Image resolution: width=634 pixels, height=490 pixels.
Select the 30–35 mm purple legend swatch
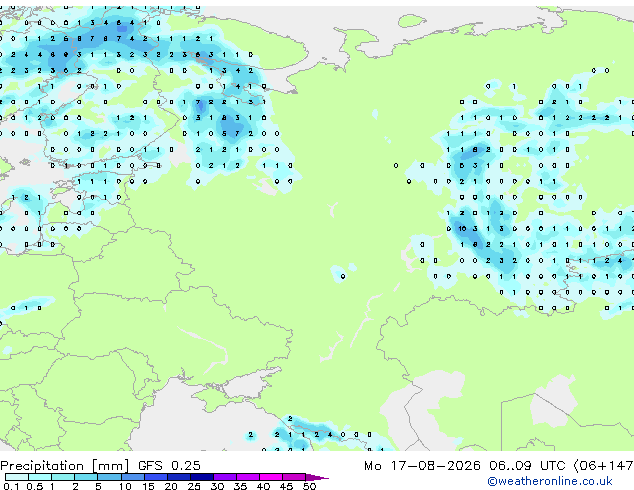point(225,477)
